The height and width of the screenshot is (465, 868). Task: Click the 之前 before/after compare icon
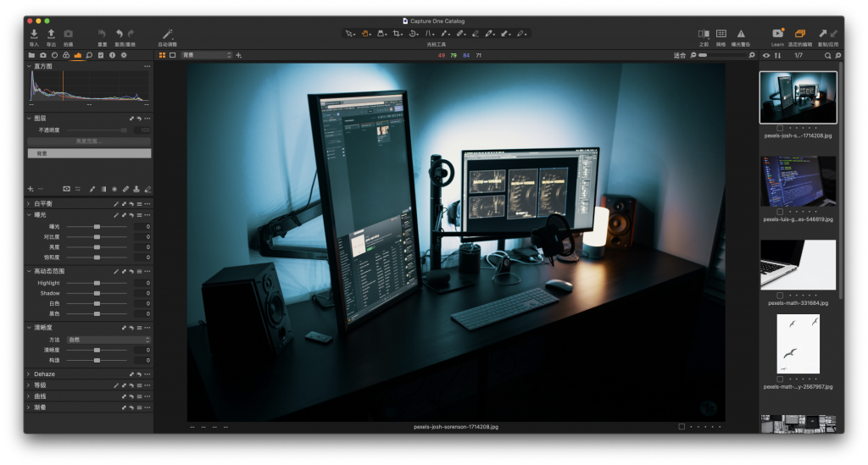pyautogui.click(x=704, y=34)
